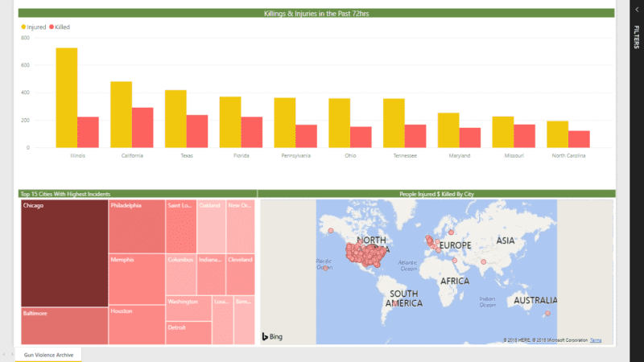Click California red Killed bar
644x362 pixels.
pos(142,127)
